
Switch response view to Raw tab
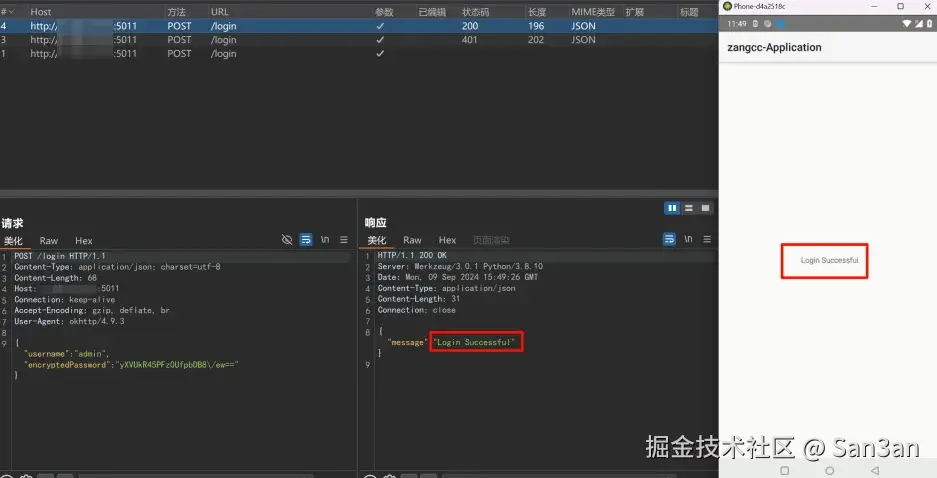[x=412, y=240]
